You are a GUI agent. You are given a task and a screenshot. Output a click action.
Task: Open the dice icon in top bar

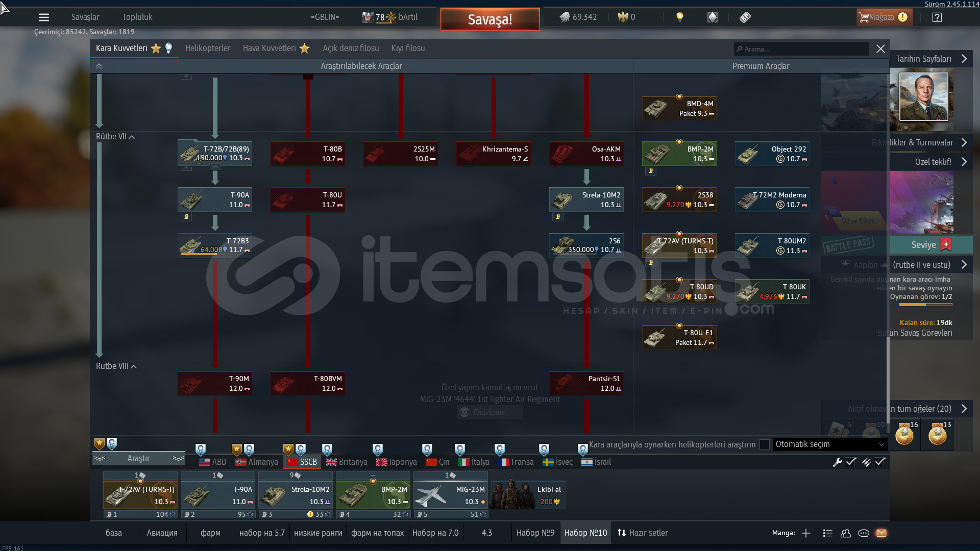point(713,17)
